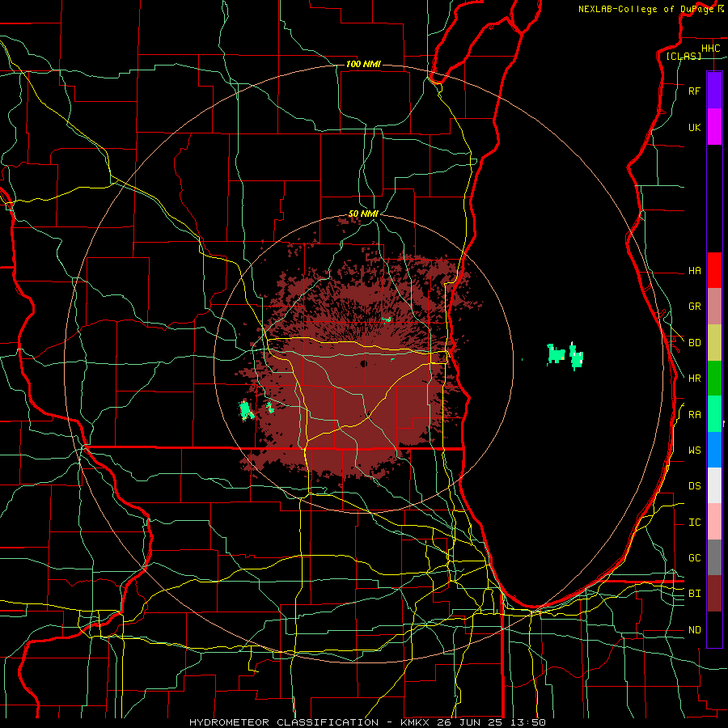The width and height of the screenshot is (728, 728).
Task: Click the "UK" legend label
Action: 694,128
